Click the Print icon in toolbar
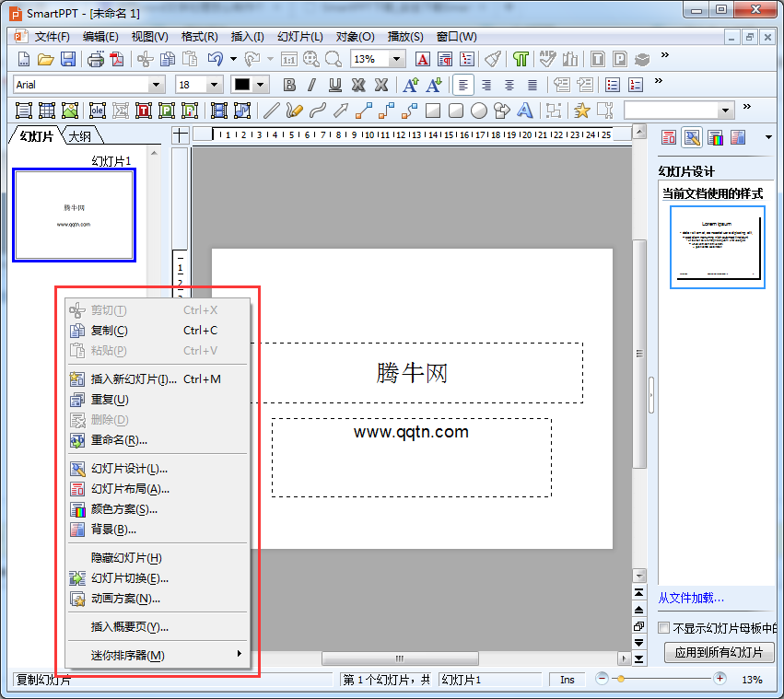This screenshot has height=699, width=784. point(95,60)
